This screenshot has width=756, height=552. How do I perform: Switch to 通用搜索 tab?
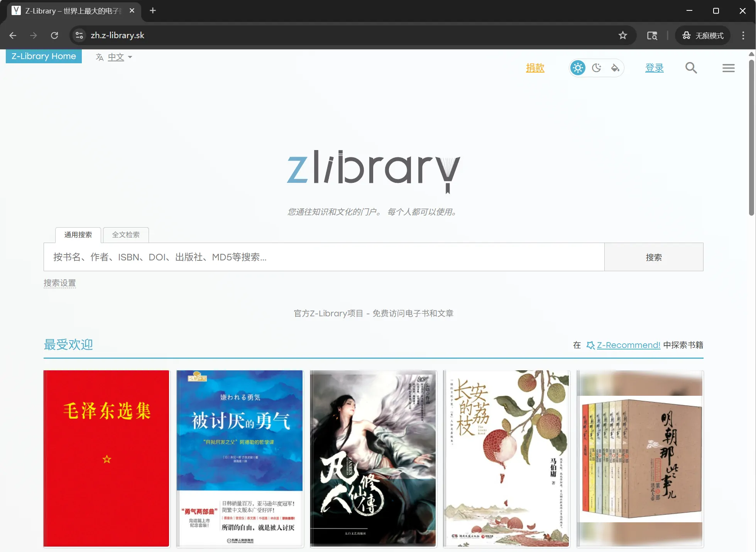[78, 235]
